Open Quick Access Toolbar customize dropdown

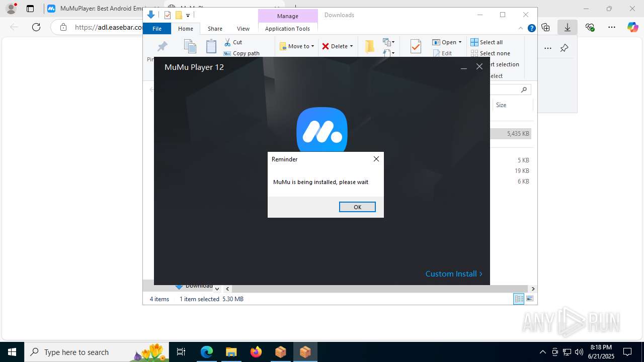188,15
